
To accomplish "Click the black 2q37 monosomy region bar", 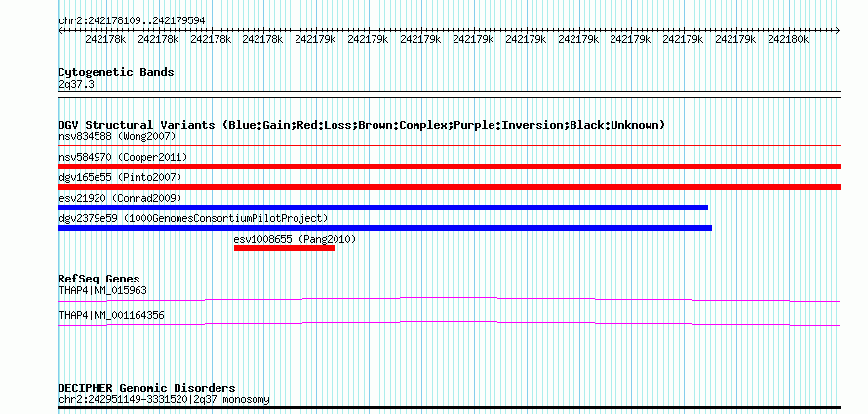I will click(x=449, y=408).
